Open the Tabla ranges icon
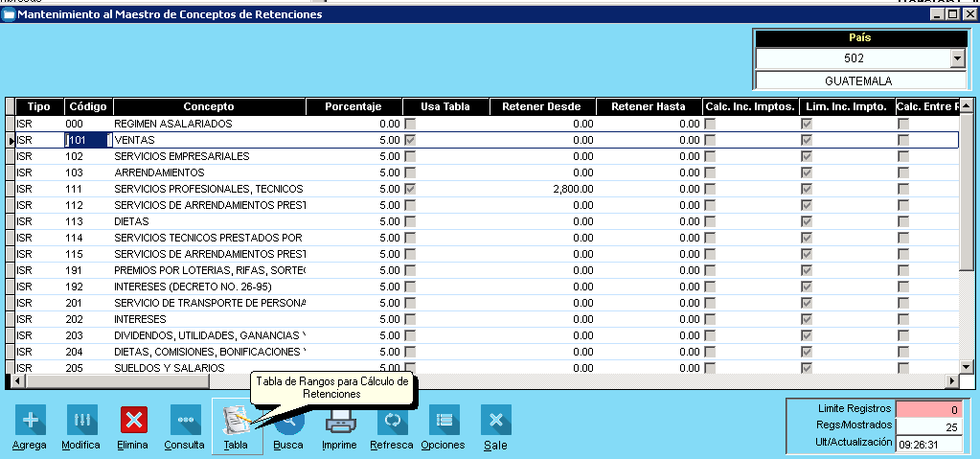Screen dimensions: 980x459 coord(237,422)
